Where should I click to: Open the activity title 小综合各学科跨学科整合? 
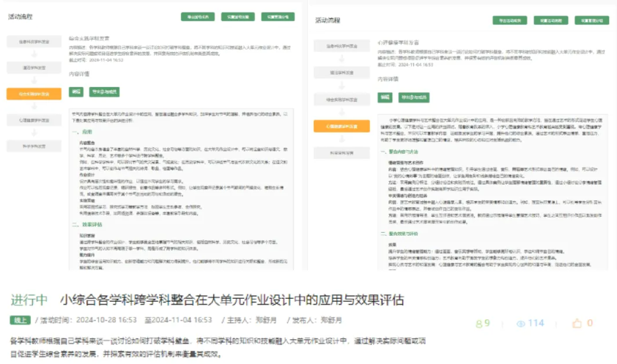(232, 300)
